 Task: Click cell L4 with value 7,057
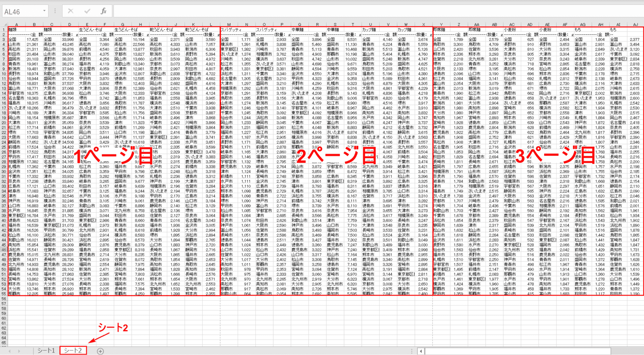(211, 44)
